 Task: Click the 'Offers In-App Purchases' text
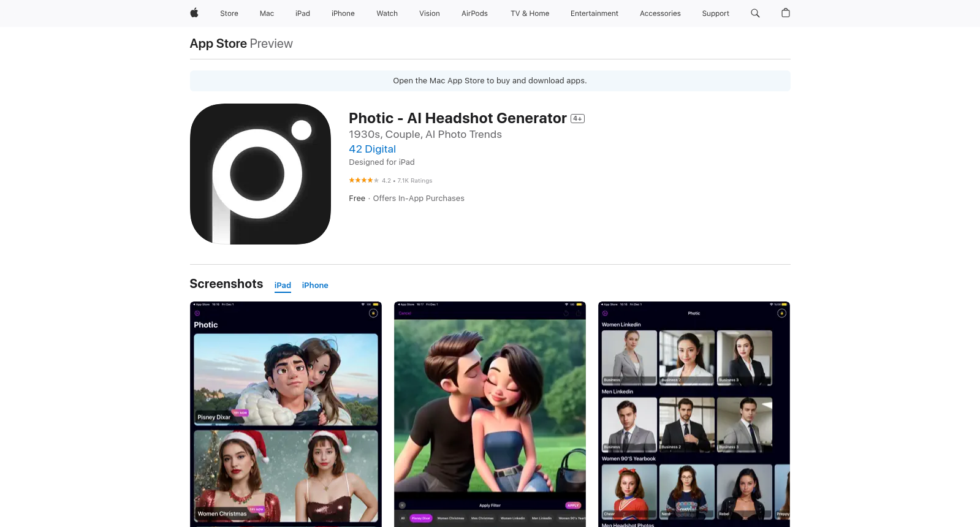pyautogui.click(x=419, y=199)
